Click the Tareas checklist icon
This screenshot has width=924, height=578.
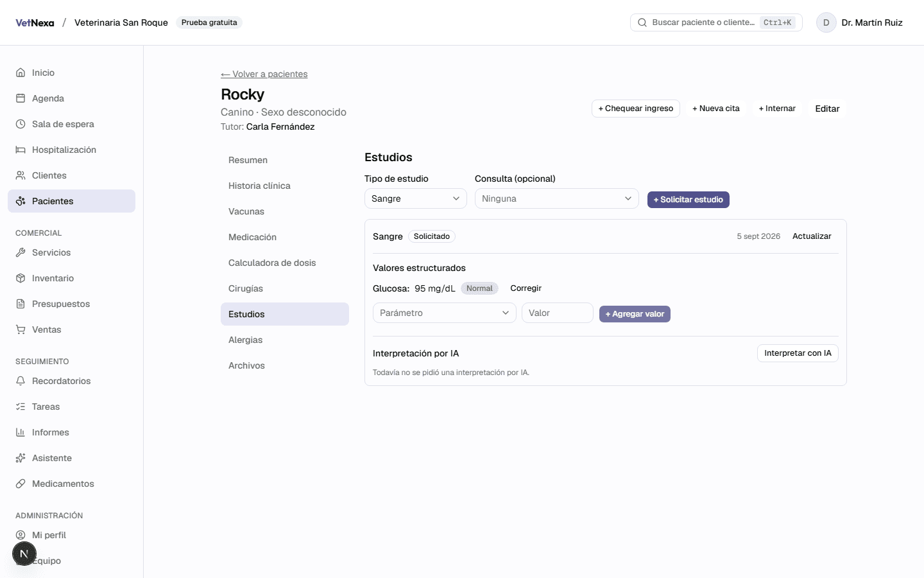click(21, 407)
